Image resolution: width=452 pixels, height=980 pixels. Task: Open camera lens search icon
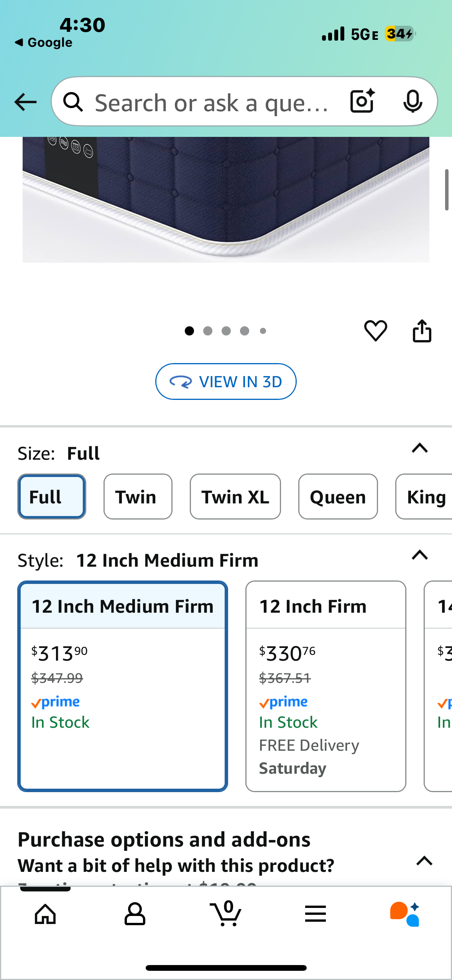(362, 101)
